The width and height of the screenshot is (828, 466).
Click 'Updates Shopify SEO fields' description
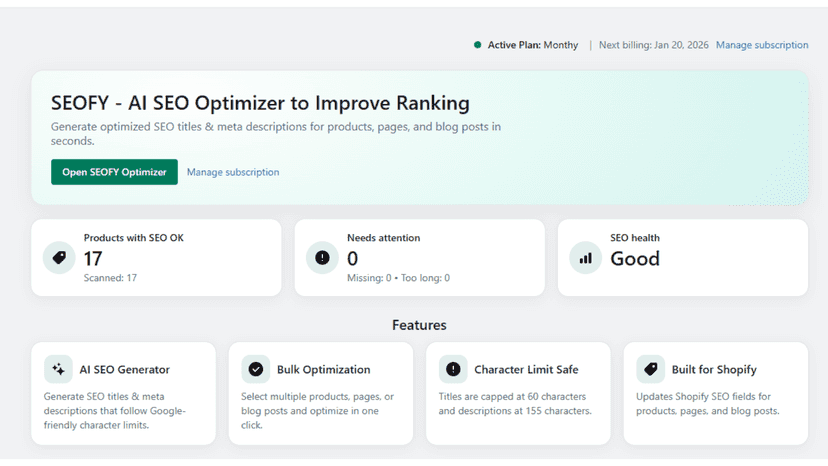pos(708,404)
